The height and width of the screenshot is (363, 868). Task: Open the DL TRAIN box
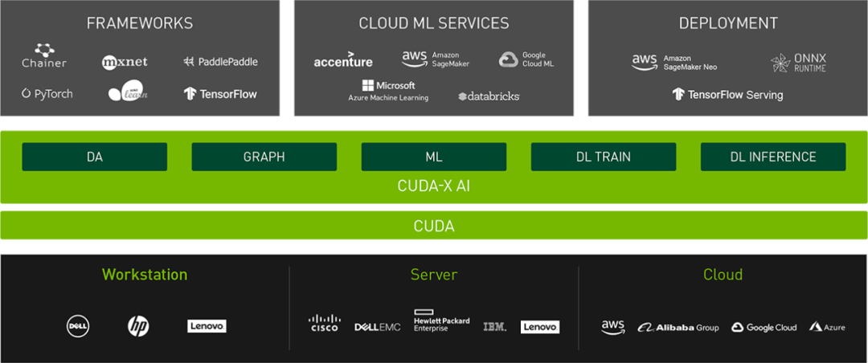604,157
